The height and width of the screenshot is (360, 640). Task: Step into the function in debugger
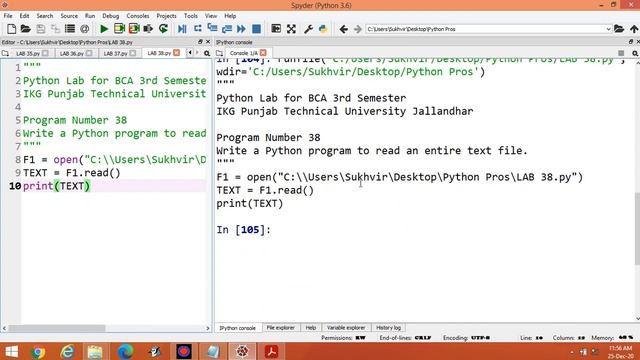[212, 29]
